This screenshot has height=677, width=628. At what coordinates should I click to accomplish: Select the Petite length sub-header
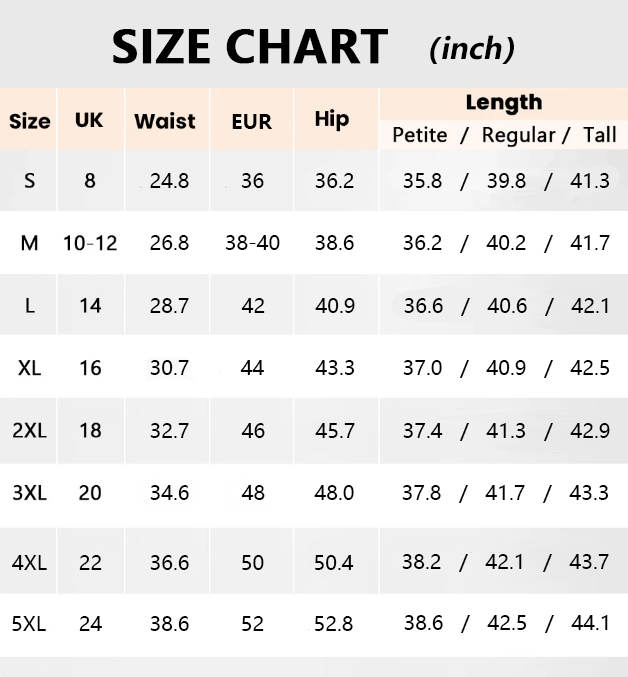(419, 134)
